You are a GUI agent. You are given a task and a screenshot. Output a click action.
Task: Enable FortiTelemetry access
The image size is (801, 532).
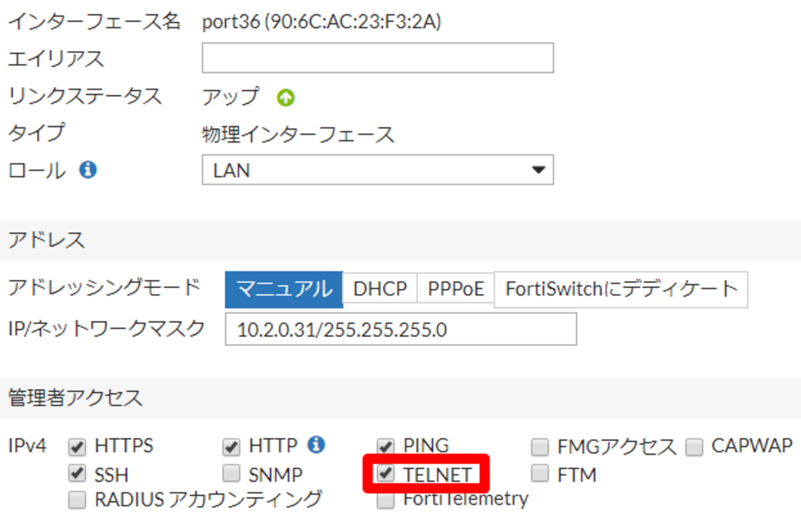[x=386, y=501]
